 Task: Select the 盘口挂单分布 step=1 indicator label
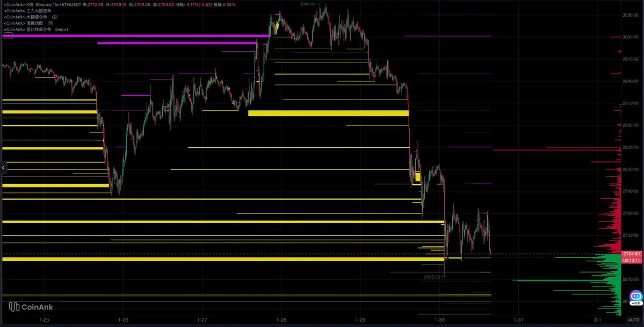(x=36, y=30)
